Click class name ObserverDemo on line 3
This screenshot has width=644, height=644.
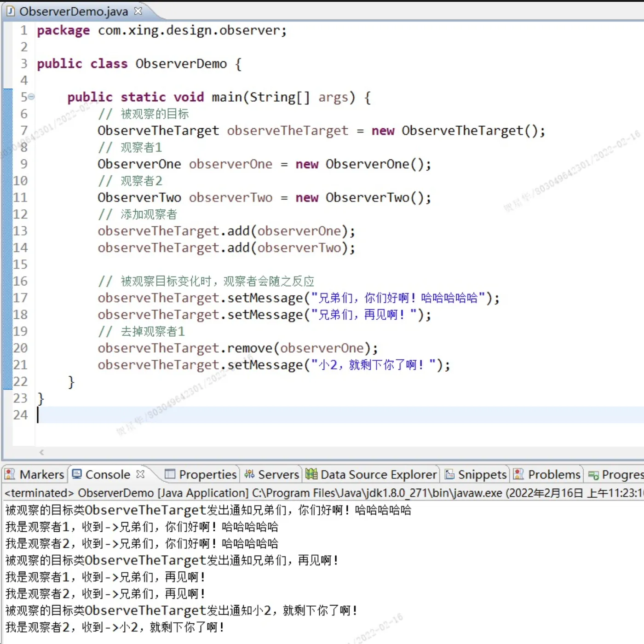tap(181, 63)
